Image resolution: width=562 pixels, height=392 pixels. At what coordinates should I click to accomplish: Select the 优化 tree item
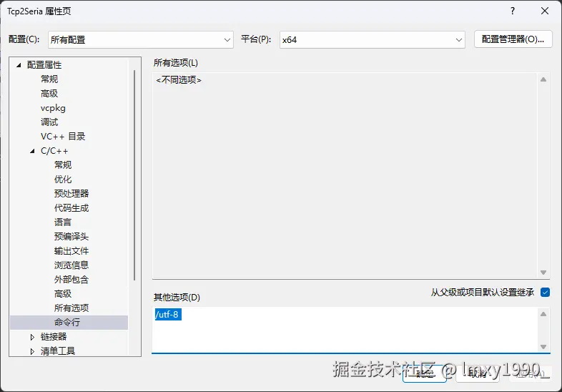[x=63, y=180]
